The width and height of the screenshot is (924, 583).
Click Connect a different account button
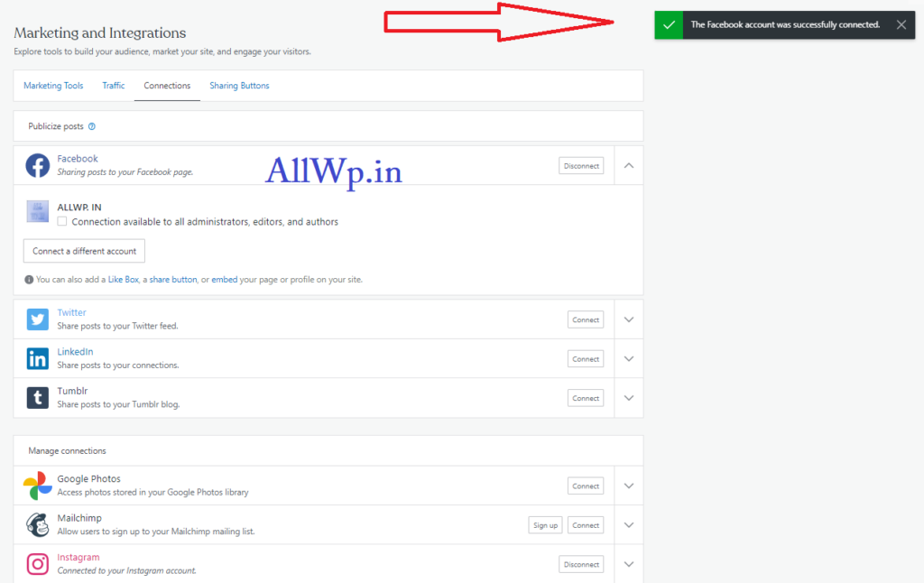tap(84, 251)
